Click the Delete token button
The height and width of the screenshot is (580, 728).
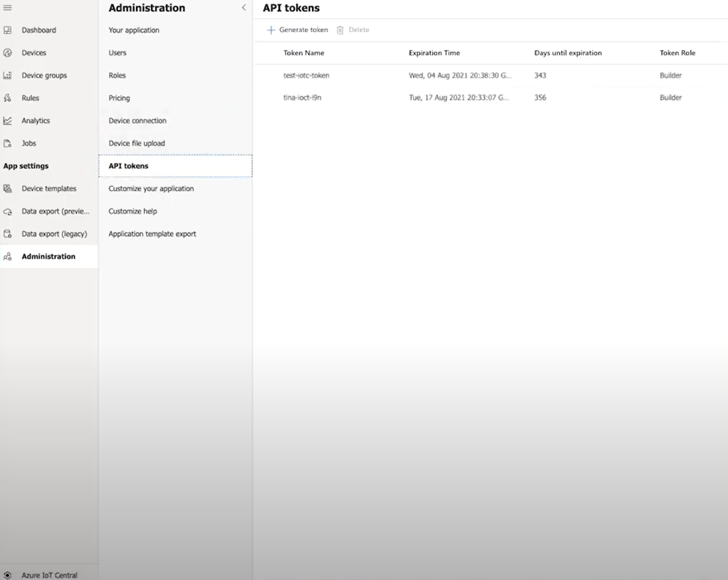pos(353,30)
